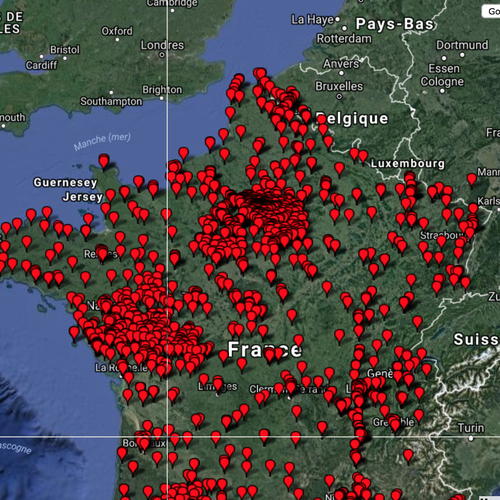Click the Luxembourg label

tap(408, 163)
